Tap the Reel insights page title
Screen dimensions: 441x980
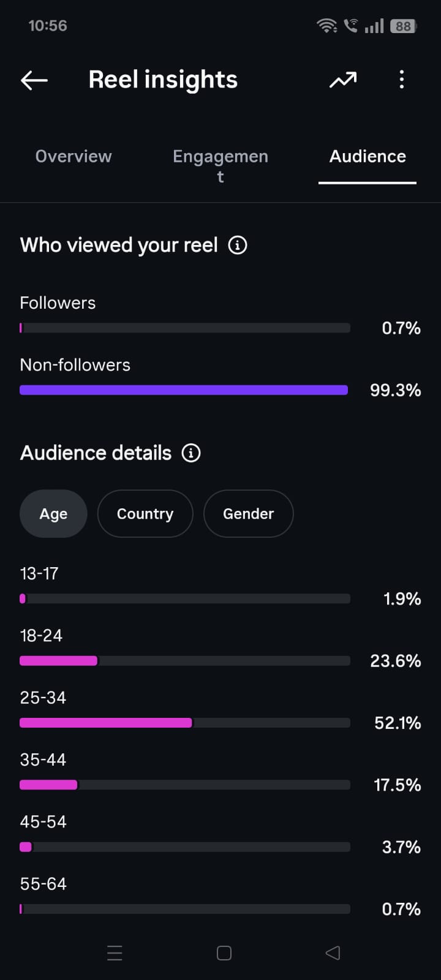tap(163, 80)
